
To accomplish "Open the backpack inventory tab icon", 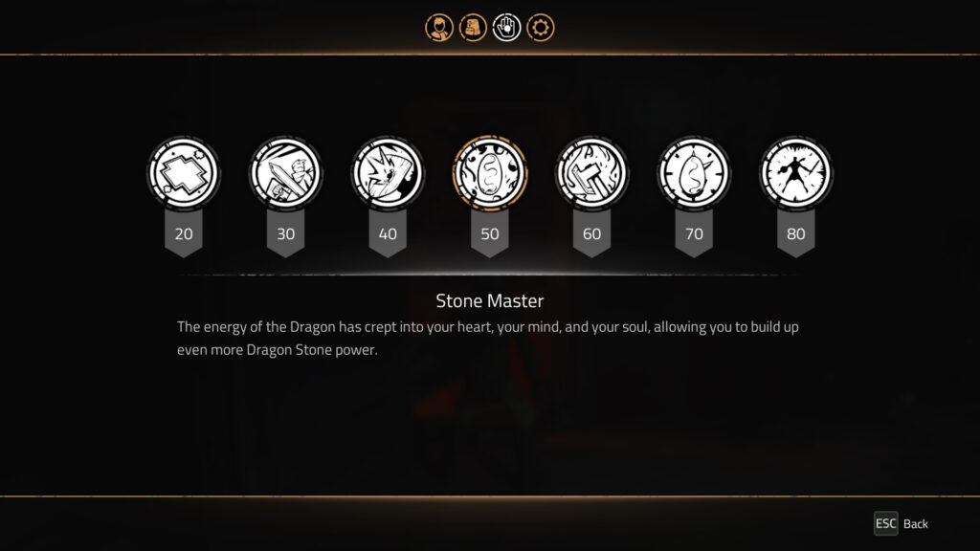I will (x=473, y=28).
